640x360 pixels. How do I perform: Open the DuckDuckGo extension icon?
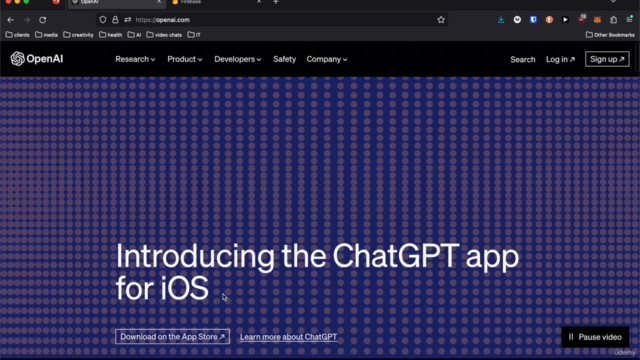tap(549, 20)
